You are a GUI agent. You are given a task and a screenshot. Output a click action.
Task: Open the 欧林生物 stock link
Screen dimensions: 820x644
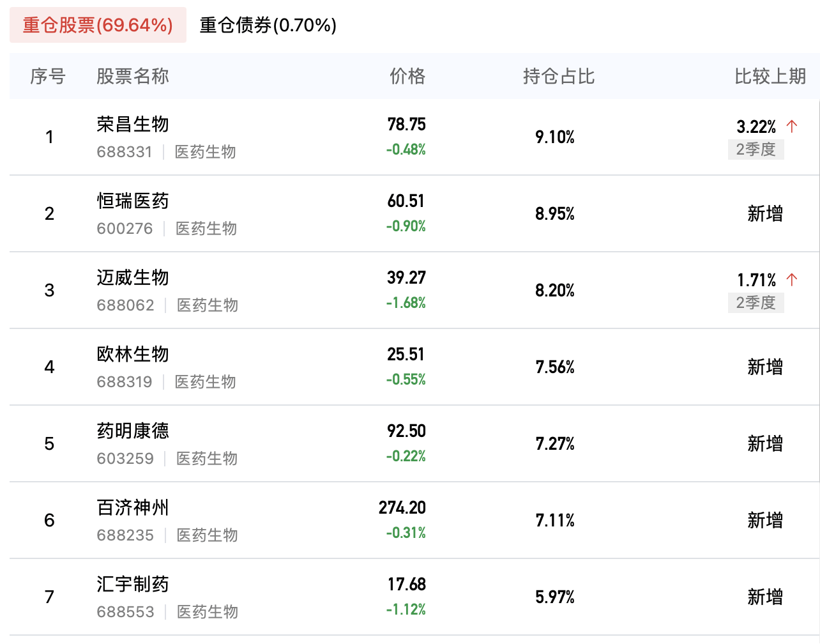coord(133,354)
